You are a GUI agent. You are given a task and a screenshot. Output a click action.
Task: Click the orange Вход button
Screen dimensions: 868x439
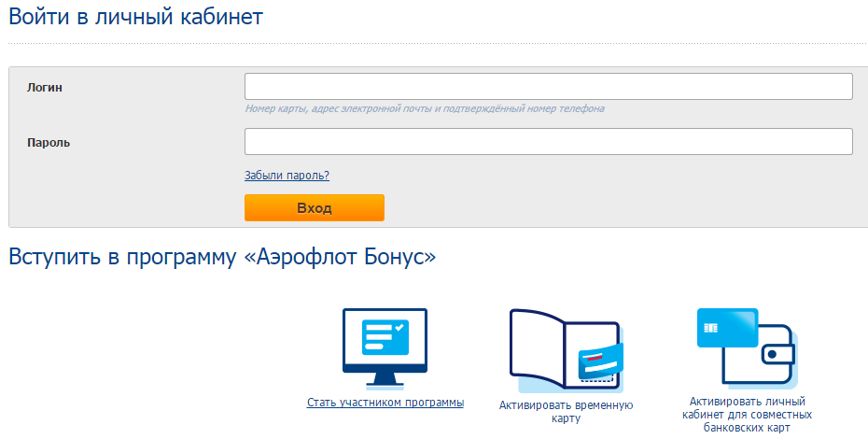[x=315, y=208]
